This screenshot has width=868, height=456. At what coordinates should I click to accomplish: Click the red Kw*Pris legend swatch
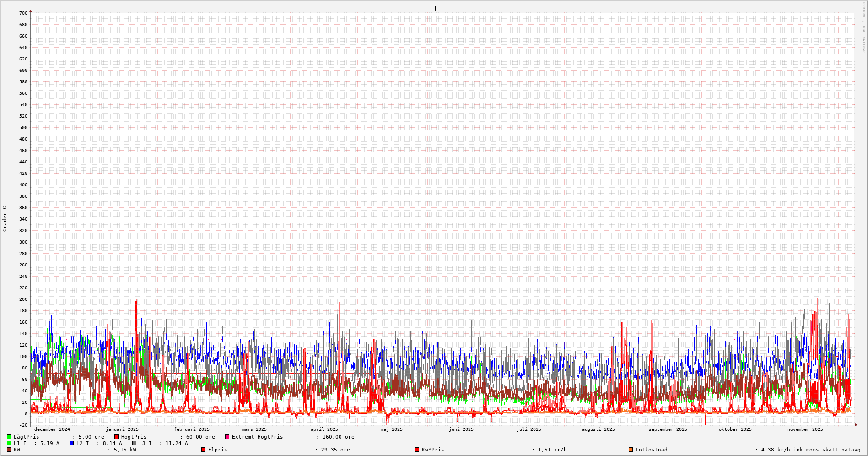[417, 450]
